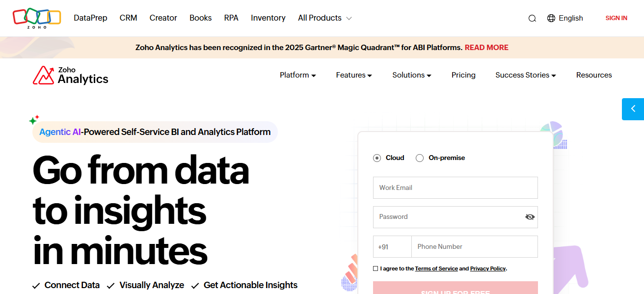Open the Success Stories dropdown
The image size is (644, 294).
point(526,75)
